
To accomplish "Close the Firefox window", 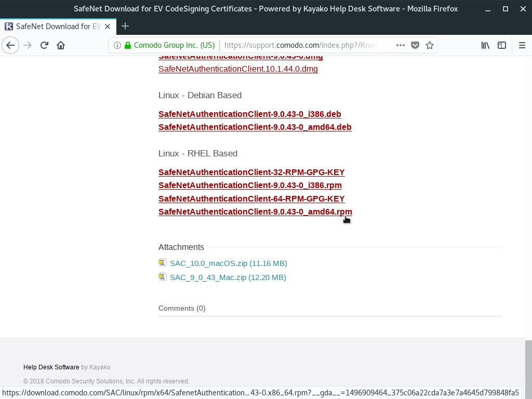I will click(x=523, y=9).
